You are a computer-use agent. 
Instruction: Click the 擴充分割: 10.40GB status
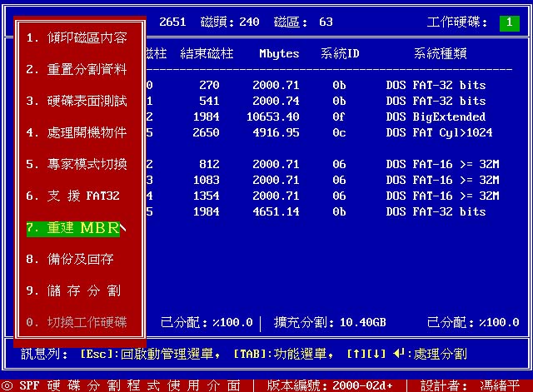(330, 322)
